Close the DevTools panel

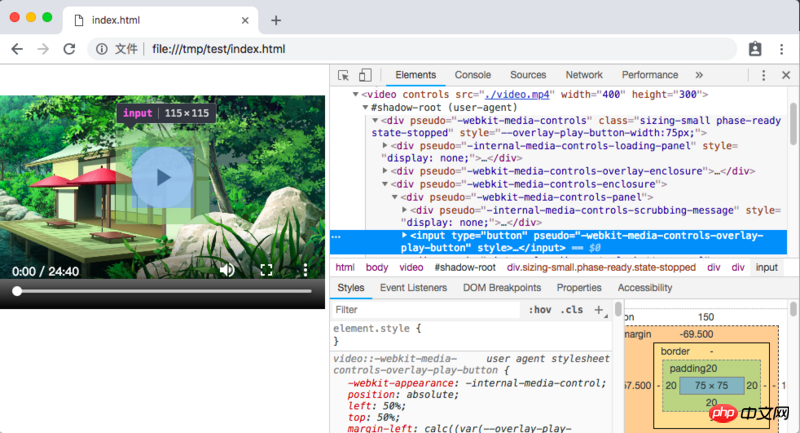pos(786,75)
